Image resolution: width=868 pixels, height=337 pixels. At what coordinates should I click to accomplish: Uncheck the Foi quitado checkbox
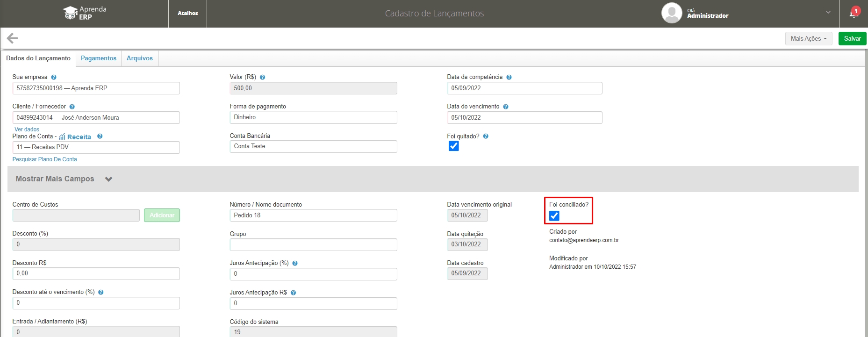(x=453, y=146)
